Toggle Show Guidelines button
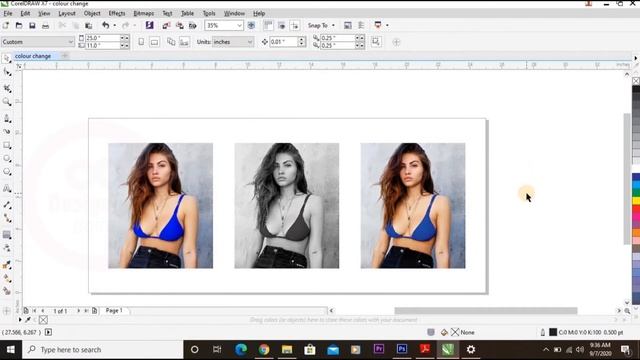640x360 pixels. [295, 25]
